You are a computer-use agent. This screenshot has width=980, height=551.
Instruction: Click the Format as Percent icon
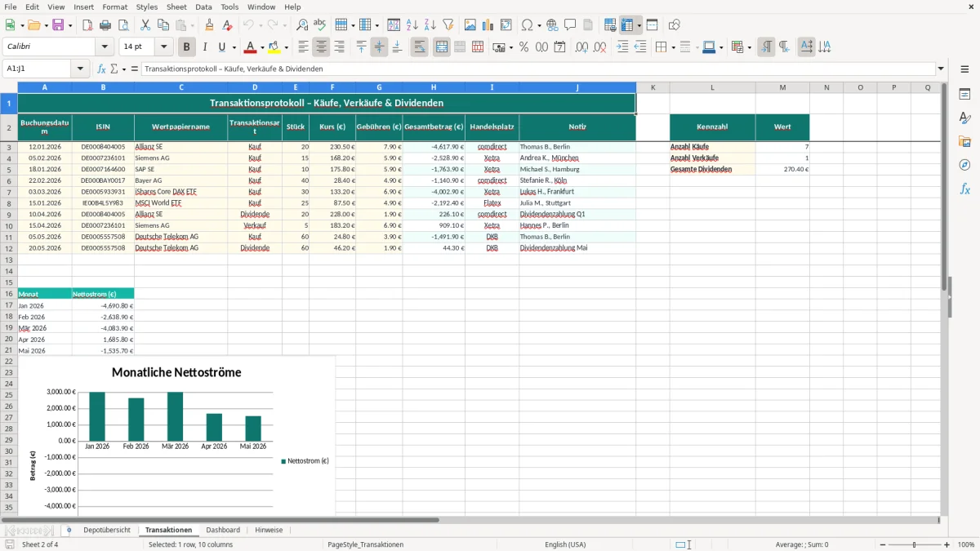523,47
